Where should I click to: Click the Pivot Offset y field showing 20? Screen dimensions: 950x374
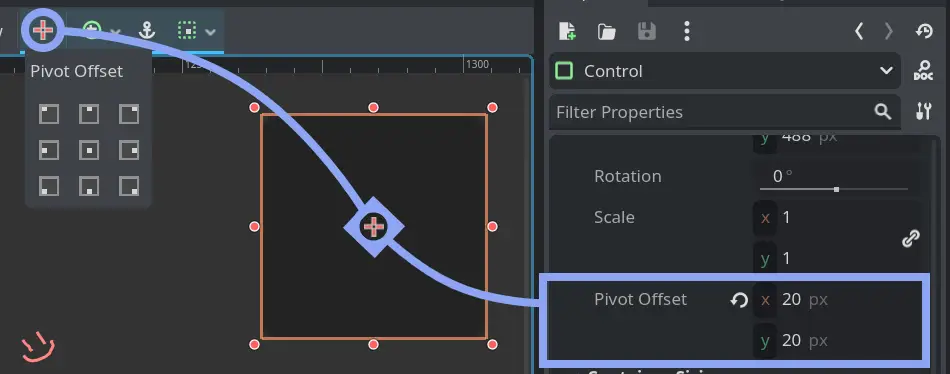point(836,341)
